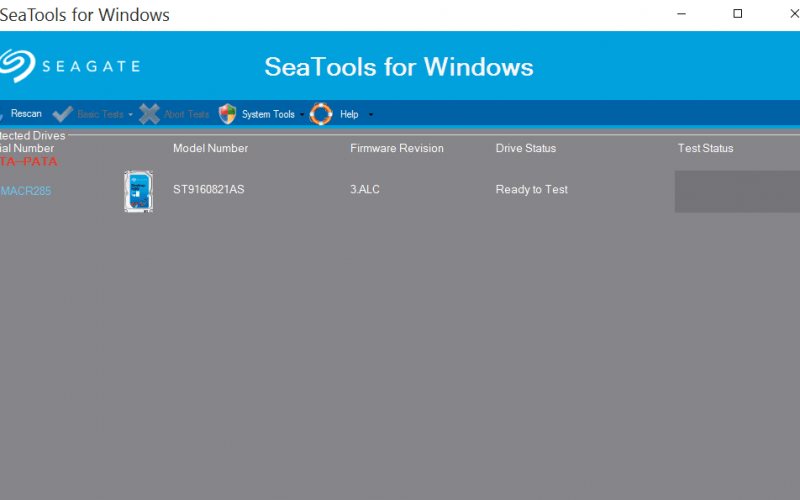Screen dimensions: 800x500
Task: Maximize the SeaTools window
Action: 738,14
